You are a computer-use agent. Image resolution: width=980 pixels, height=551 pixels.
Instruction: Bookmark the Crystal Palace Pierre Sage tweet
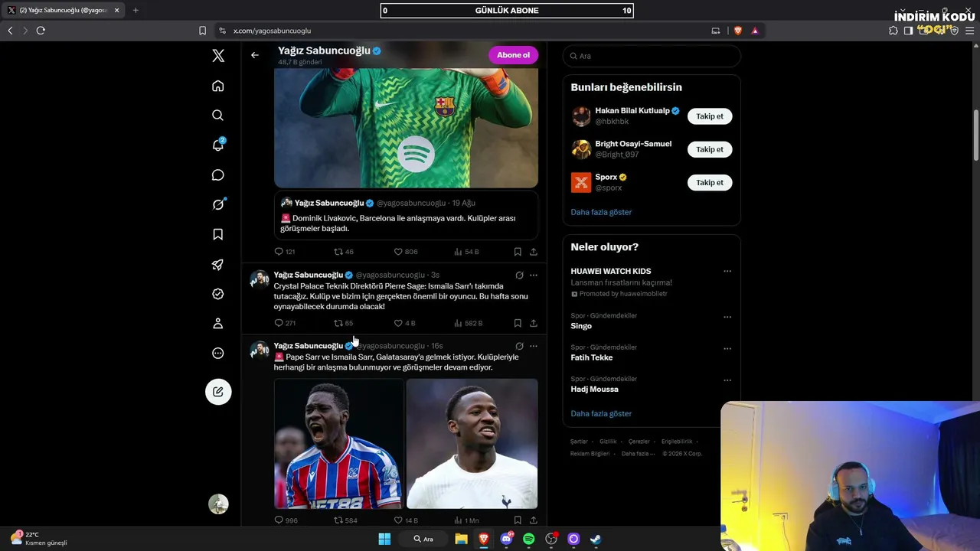pos(518,323)
